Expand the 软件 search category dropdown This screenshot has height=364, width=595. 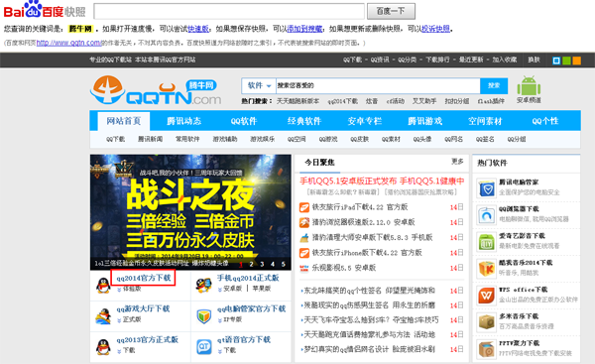pos(259,85)
